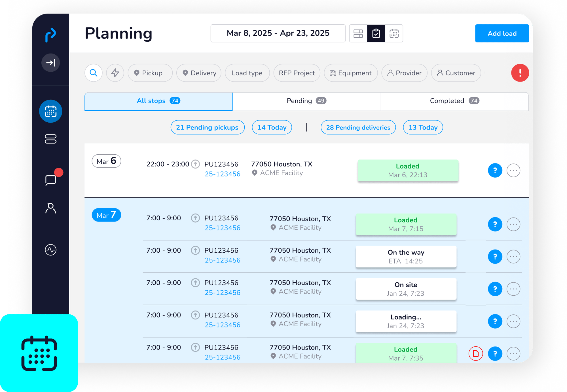Open the Pickup filter dropdown
The image size is (567, 392).
(150, 73)
